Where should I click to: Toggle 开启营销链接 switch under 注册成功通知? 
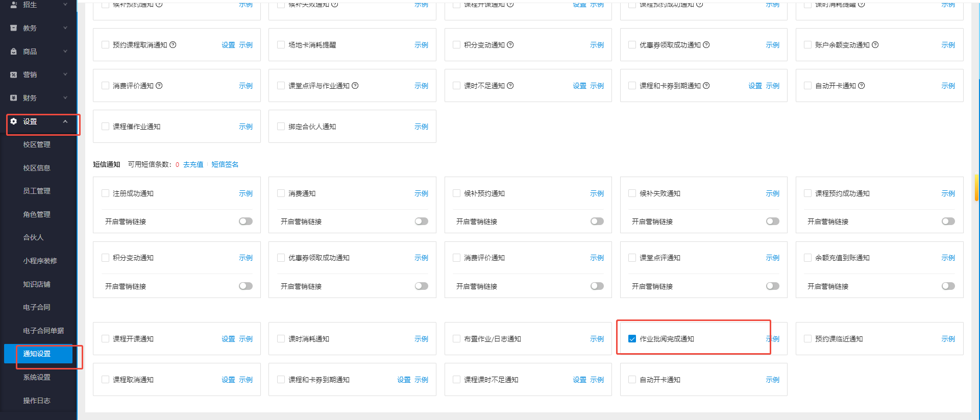pyautogui.click(x=246, y=221)
